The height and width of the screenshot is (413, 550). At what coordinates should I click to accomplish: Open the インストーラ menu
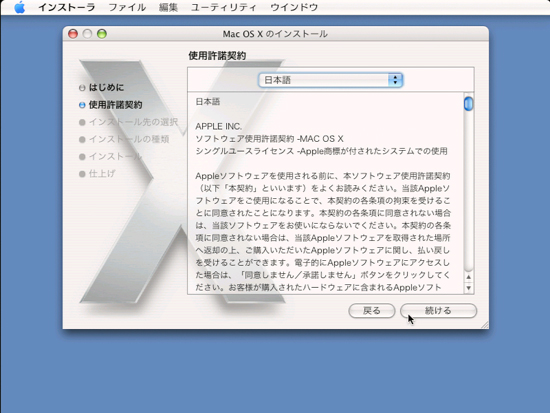pyautogui.click(x=66, y=7)
